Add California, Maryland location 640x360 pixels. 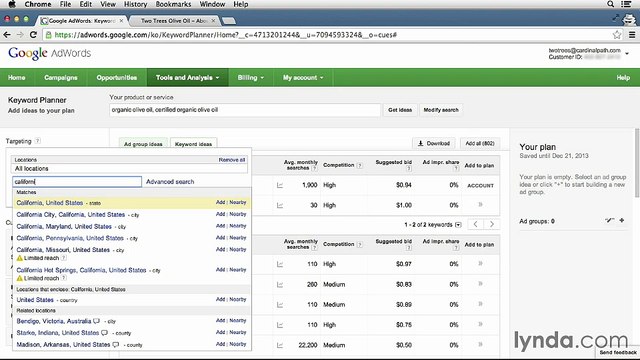pyautogui.click(x=220, y=226)
